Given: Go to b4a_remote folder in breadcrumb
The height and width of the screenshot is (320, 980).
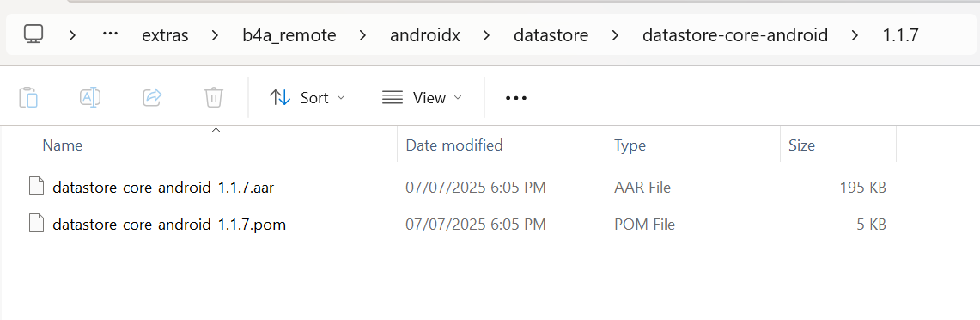Looking at the screenshot, I should [x=289, y=35].
